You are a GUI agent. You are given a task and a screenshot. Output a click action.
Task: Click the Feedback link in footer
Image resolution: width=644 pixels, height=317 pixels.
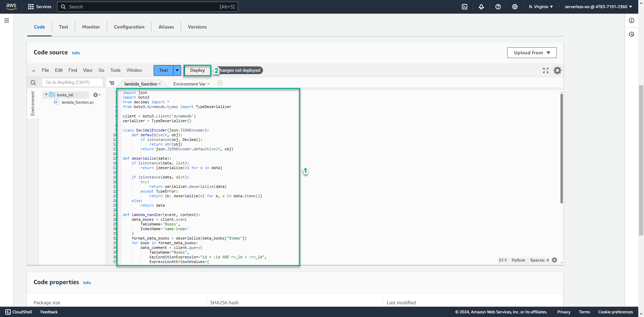point(49,312)
